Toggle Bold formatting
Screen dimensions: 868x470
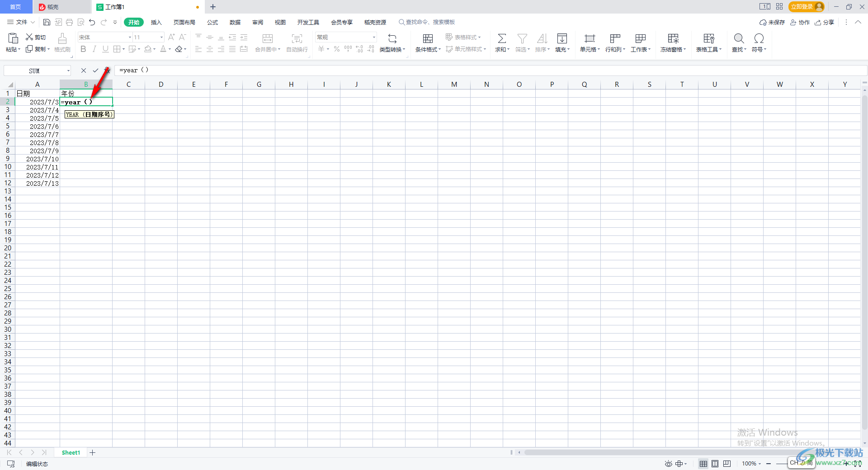coord(83,49)
